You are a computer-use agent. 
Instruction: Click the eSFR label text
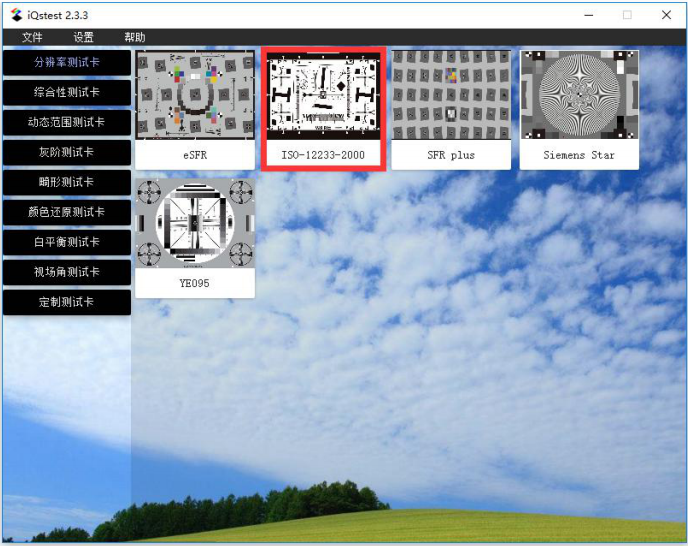pos(195,155)
